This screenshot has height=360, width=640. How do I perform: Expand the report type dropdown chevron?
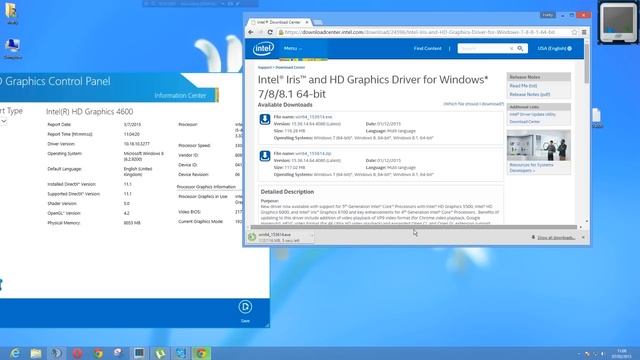pyautogui.click(x=4, y=121)
